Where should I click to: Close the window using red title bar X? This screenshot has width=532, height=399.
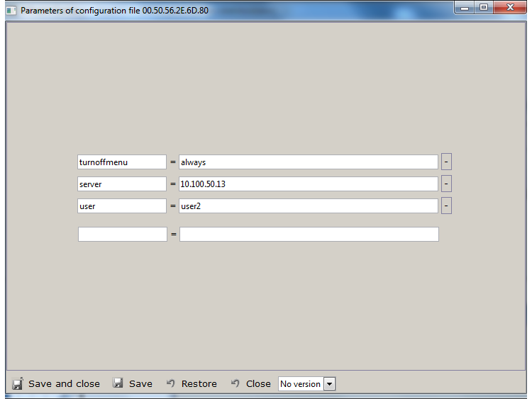pos(511,8)
